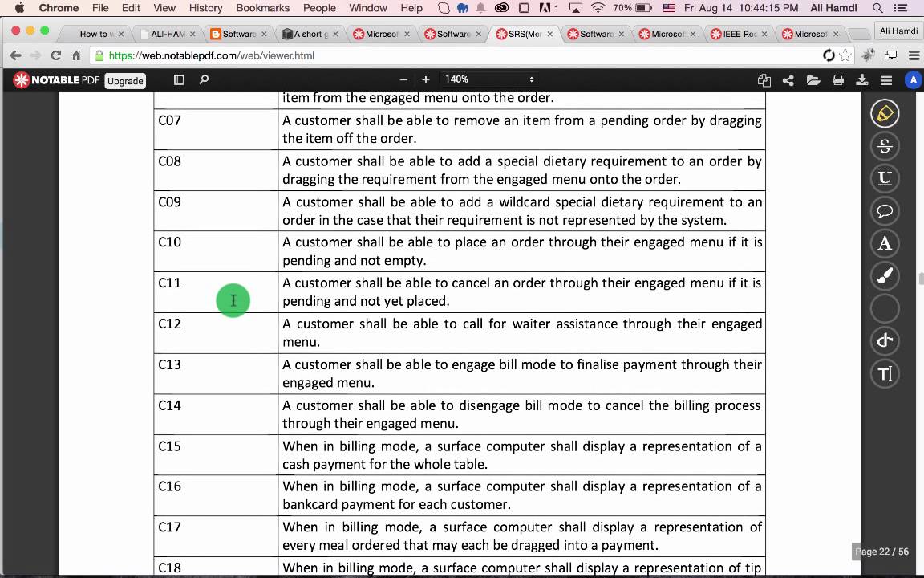924x578 pixels.
Task: Select the yellow highlighter annotation tool
Action: 885,113
